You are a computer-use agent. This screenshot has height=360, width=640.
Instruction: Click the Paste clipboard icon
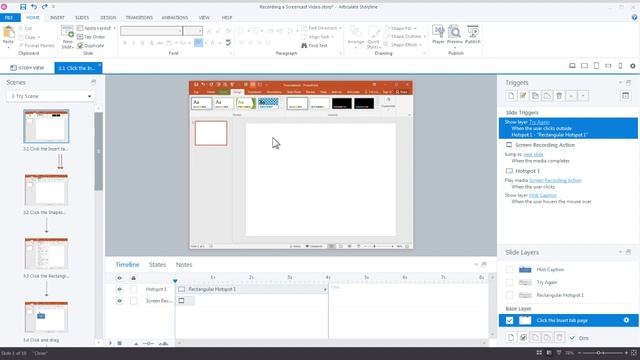[x=8, y=32]
